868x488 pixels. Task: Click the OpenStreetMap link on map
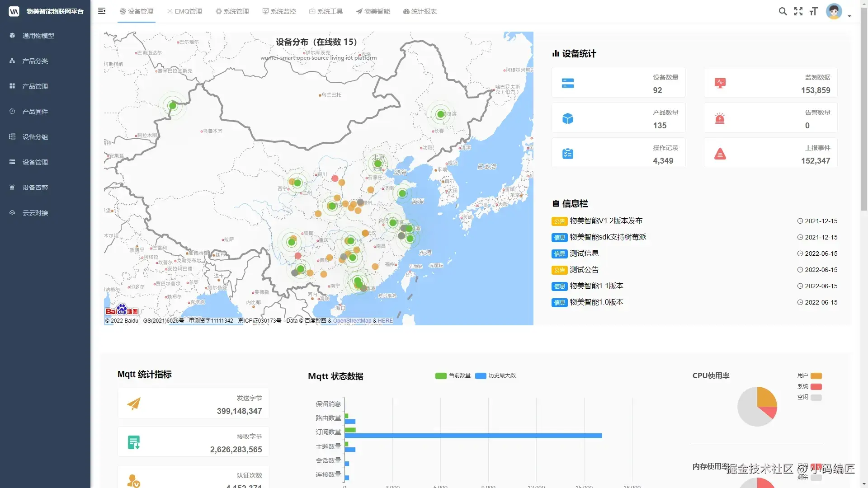[x=352, y=321]
